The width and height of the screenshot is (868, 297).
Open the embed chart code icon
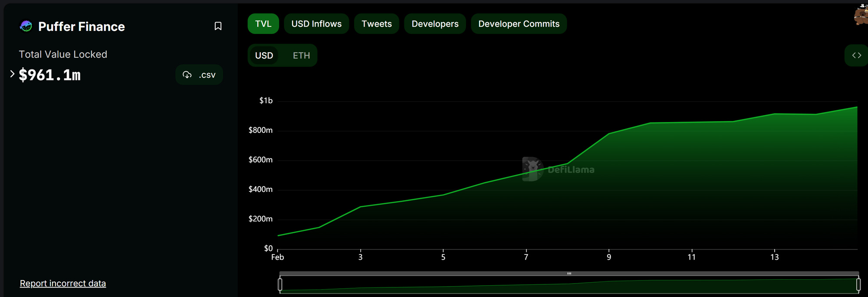856,55
